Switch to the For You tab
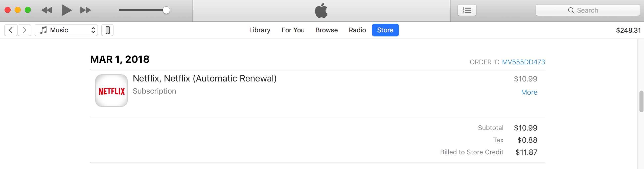 click(x=293, y=30)
